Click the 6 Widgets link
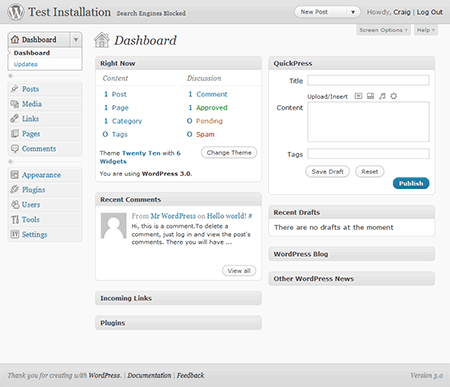The width and height of the screenshot is (450, 387). pyautogui.click(x=140, y=157)
